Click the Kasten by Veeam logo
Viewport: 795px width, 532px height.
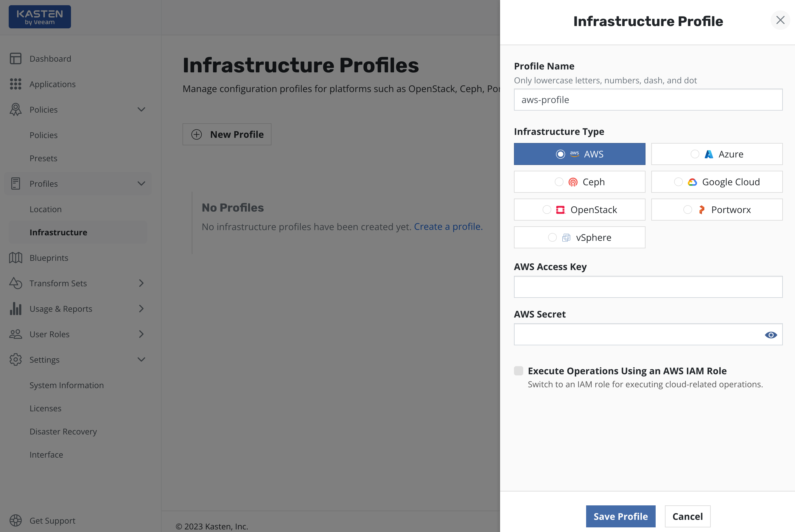coord(40,17)
